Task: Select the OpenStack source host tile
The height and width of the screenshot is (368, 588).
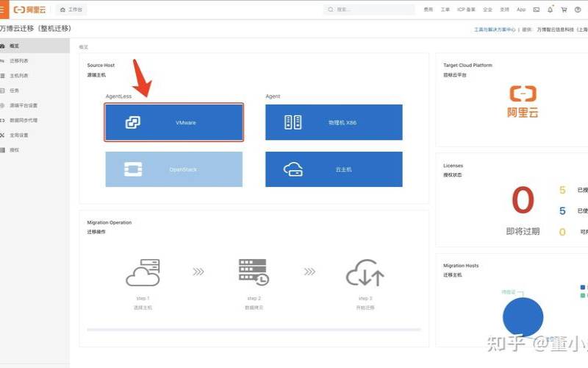Action: [174, 169]
